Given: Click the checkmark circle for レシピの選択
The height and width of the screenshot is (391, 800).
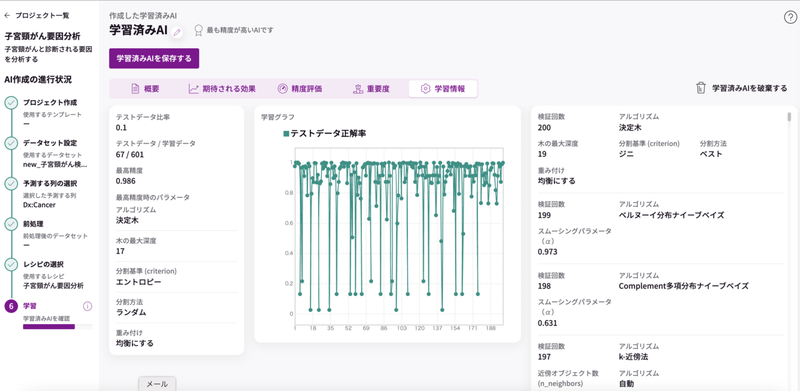Looking at the screenshot, I should point(11,265).
